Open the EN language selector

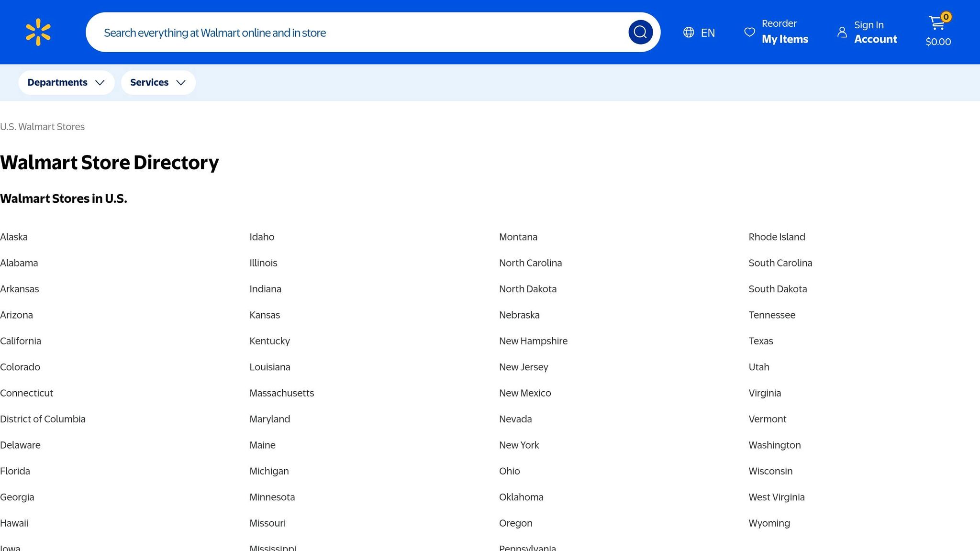coord(708,33)
